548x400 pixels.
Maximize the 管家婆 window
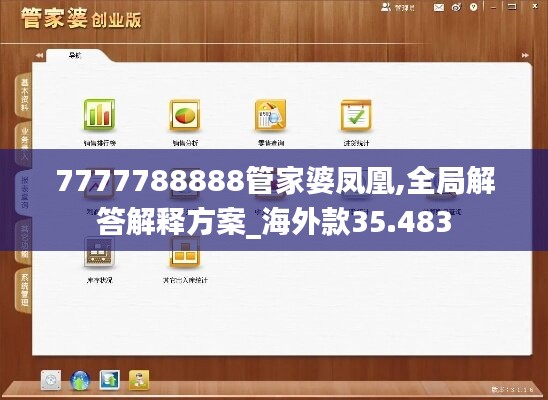tap(512, 7)
